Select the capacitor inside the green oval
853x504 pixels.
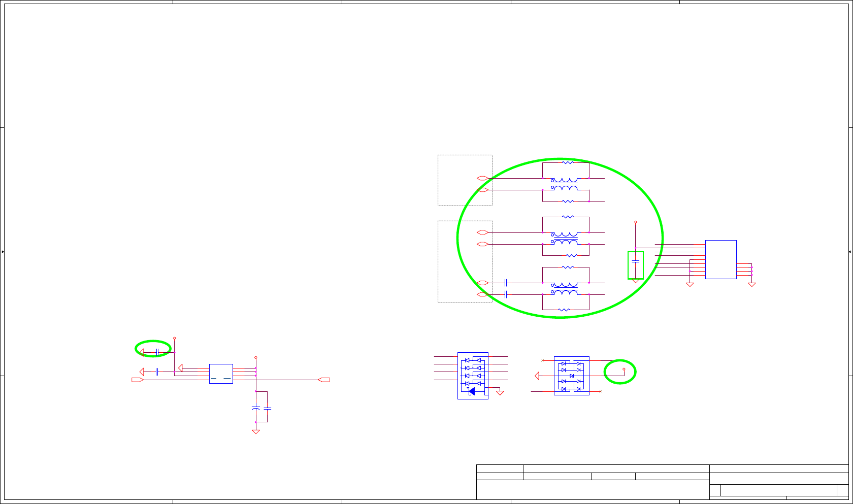click(x=157, y=352)
